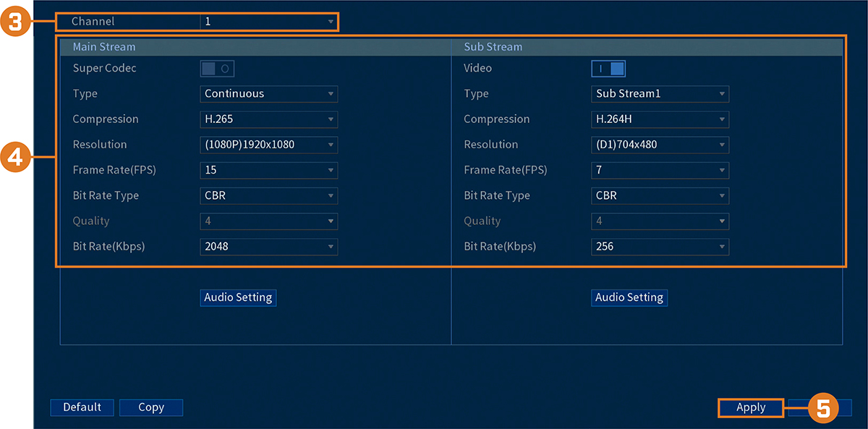Disable the Sub Stream Video switch
868x429 pixels.
pyautogui.click(x=608, y=69)
